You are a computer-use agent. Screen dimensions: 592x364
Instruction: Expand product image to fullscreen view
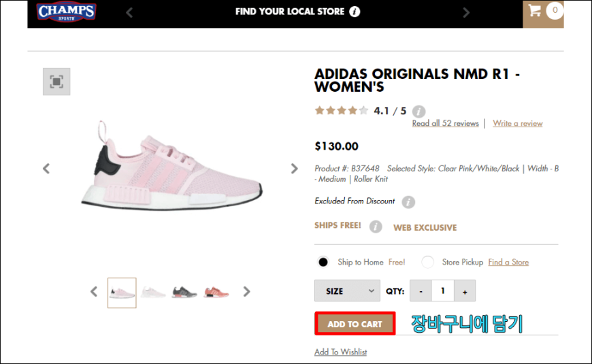click(x=56, y=82)
